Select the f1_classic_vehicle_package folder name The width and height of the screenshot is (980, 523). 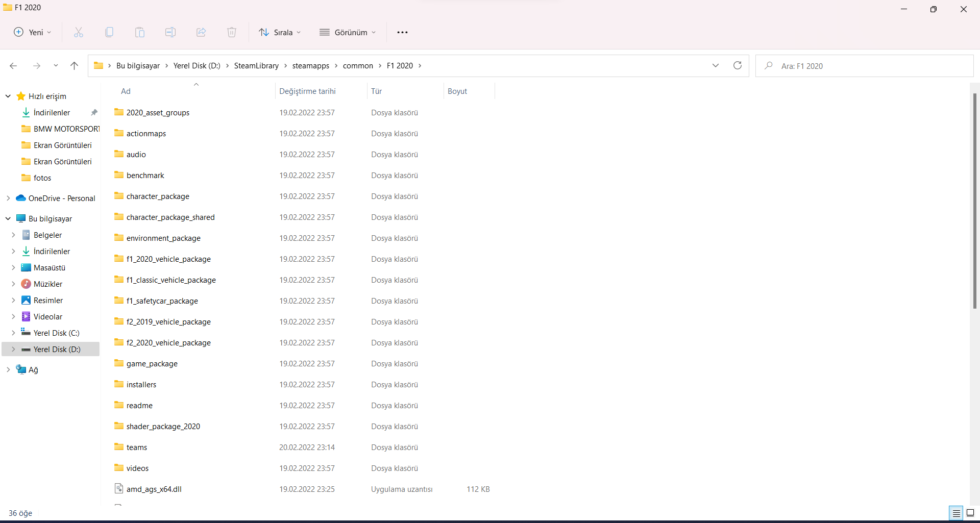coord(171,280)
